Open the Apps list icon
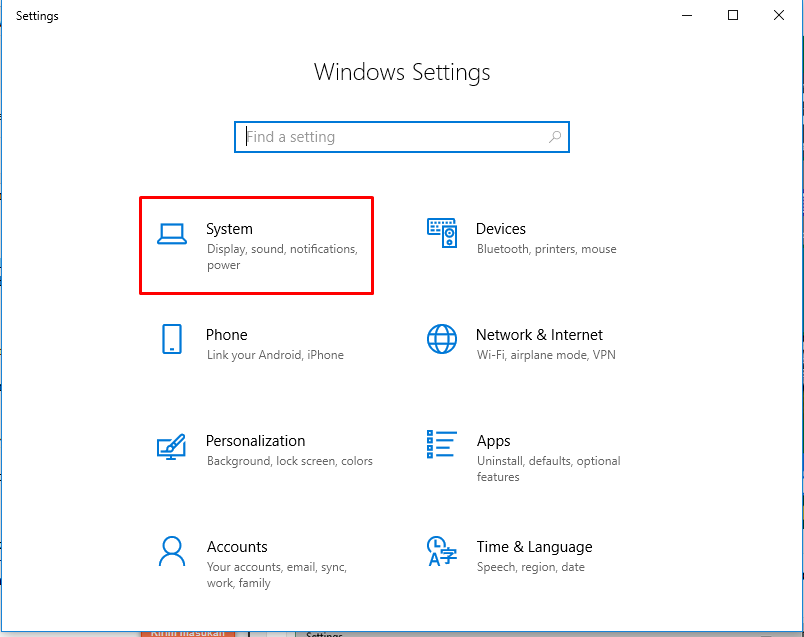 [x=442, y=444]
